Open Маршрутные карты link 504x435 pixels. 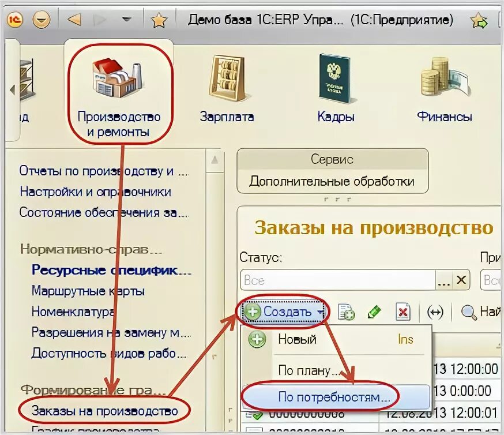tap(88, 291)
